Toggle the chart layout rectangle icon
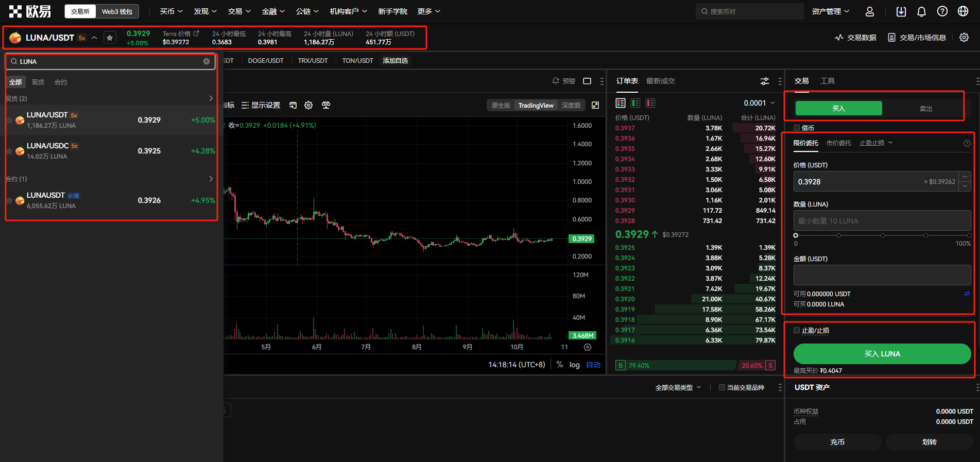Image resolution: width=980 pixels, height=462 pixels. point(587,81)
